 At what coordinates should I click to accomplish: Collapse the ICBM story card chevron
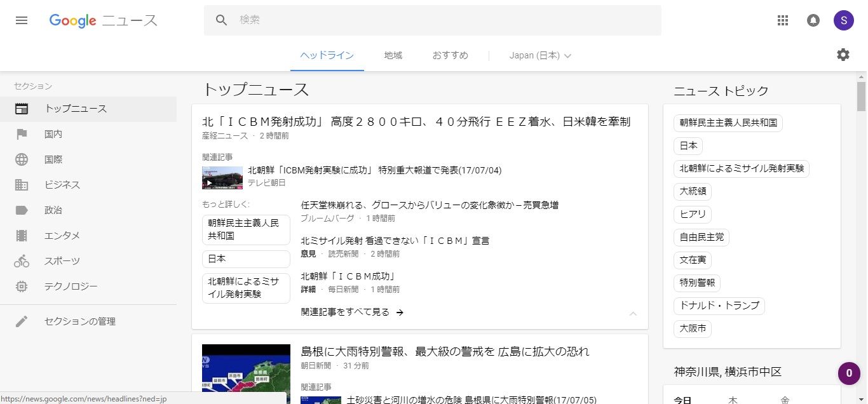[633, 313]
